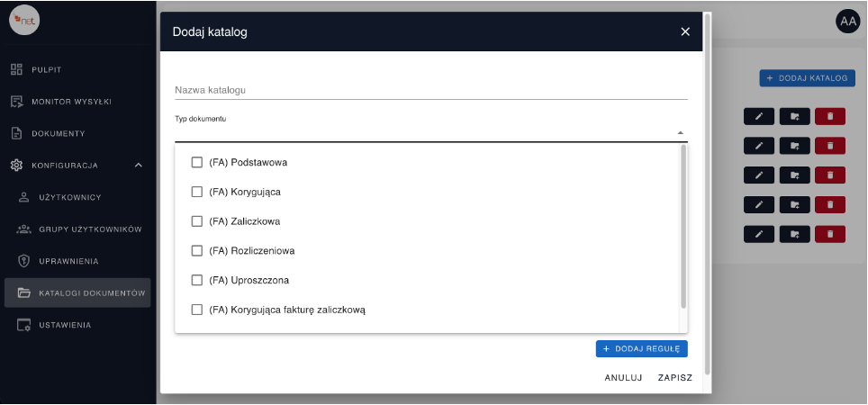The width and height of the screenshot is (868, 405).
Task: Collapse the Konfiguracja menu chevron
Action: (x=138, y=166)
